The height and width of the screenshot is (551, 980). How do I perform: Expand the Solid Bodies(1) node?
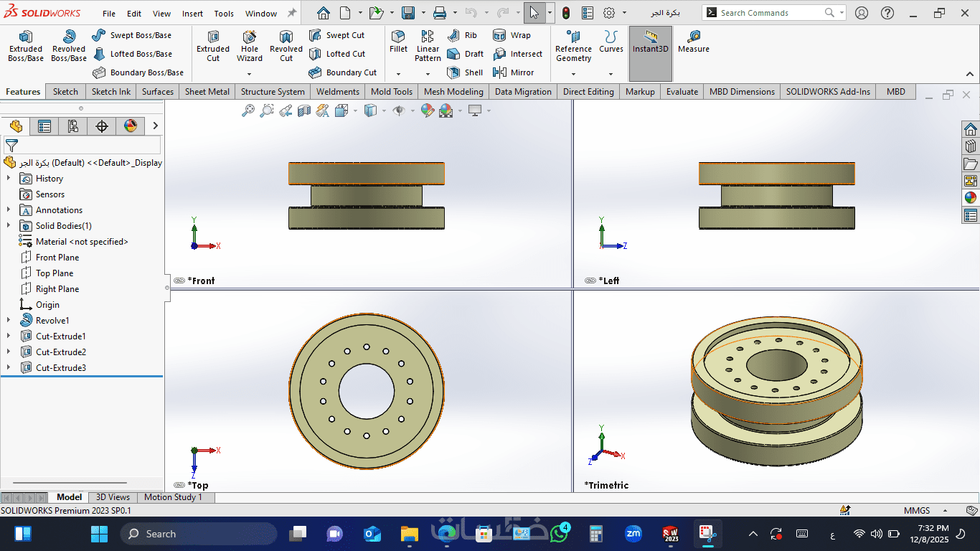click(9, 226)
